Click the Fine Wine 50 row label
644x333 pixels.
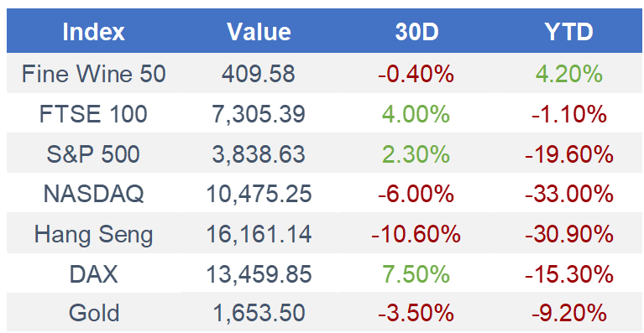[x=94, y=74]
